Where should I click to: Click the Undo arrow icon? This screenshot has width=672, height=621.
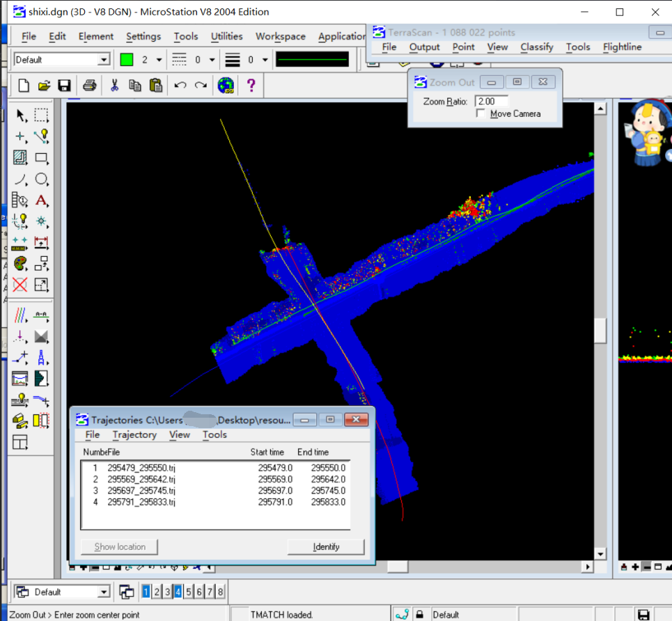(x=180, y=86)
